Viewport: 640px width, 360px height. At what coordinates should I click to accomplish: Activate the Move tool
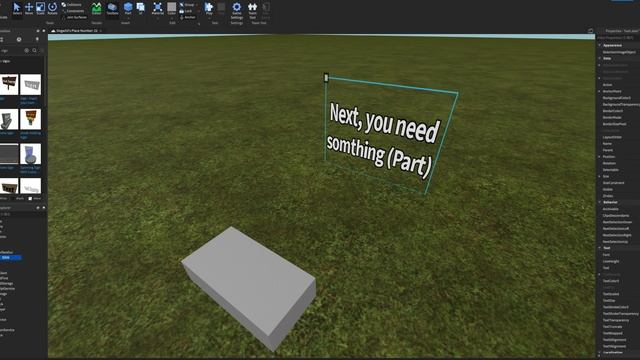click(x=29, y=9)
